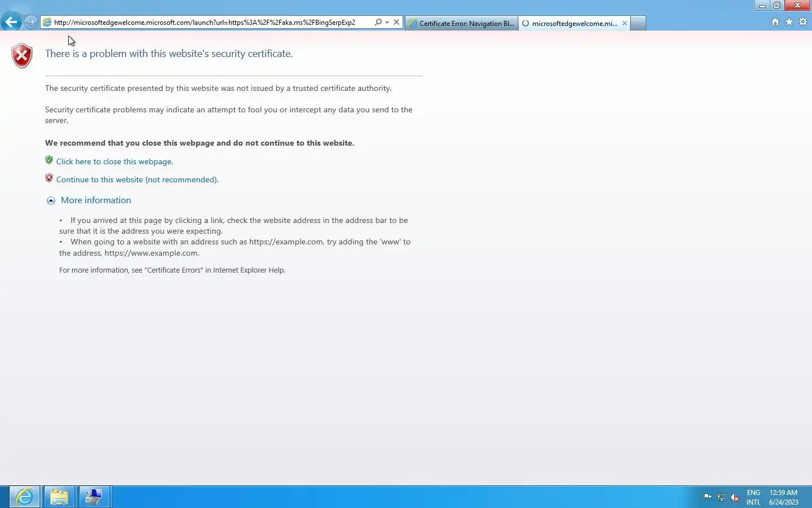Image resolution: width=812 pixels, height=508 pixels.
Task: Click the clock showing 12:59 AM
Action: [x=784, y=497]
